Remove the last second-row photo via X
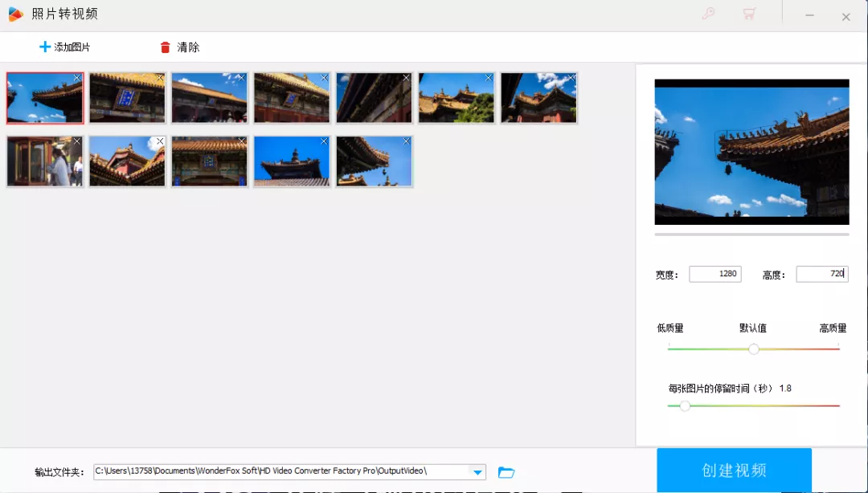The height and width of the screenshot is (493, 868). click(x=406, y=141)
